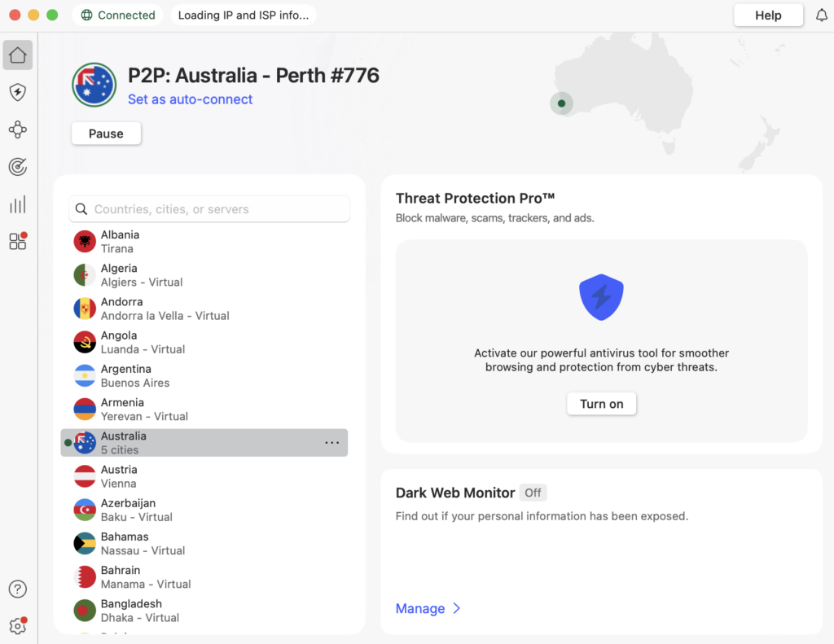Click the Help button

[x=768, y=15]
